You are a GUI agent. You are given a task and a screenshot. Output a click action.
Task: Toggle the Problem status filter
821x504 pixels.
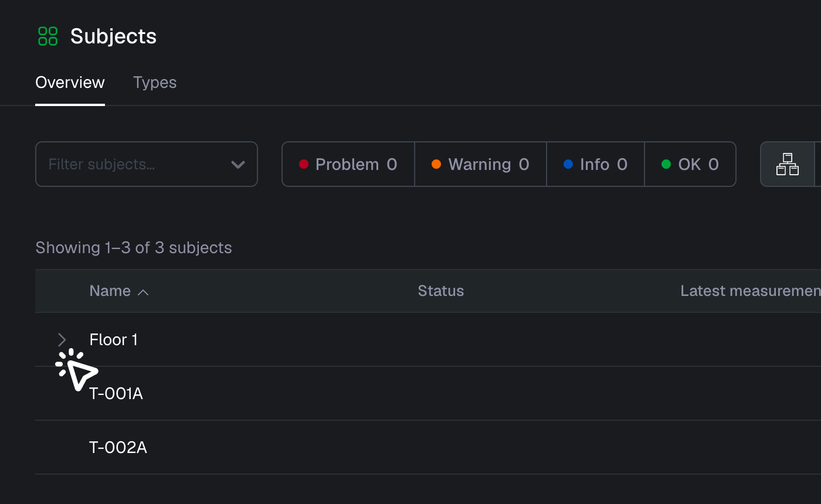point(348,164)
